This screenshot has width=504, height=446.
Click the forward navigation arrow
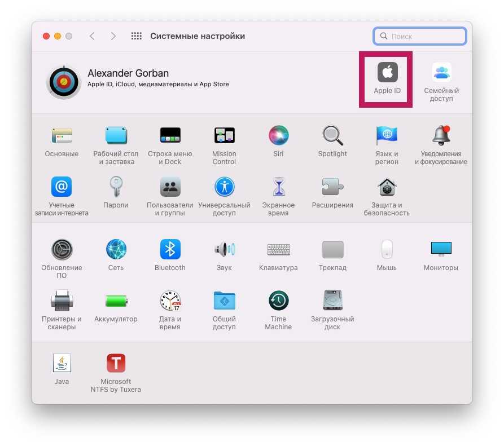(113, 36)
